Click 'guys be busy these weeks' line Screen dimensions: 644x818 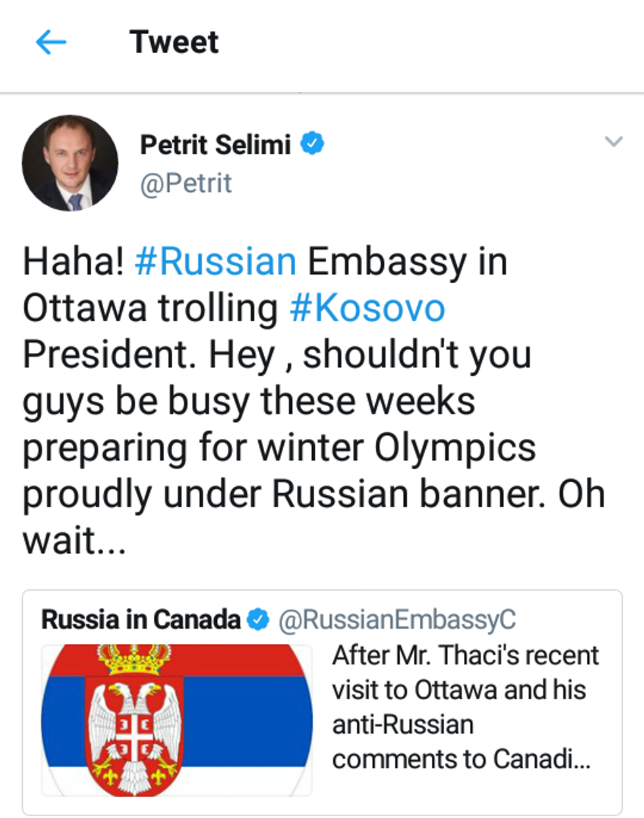coord(248,401)
